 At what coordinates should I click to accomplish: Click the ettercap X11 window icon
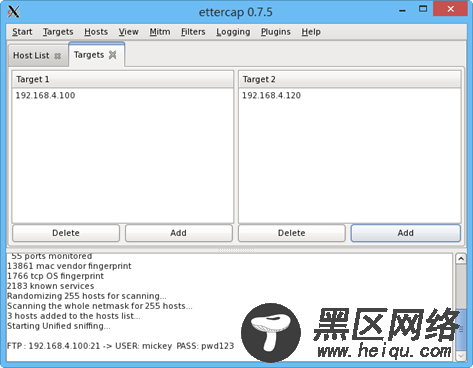[14, 12]
